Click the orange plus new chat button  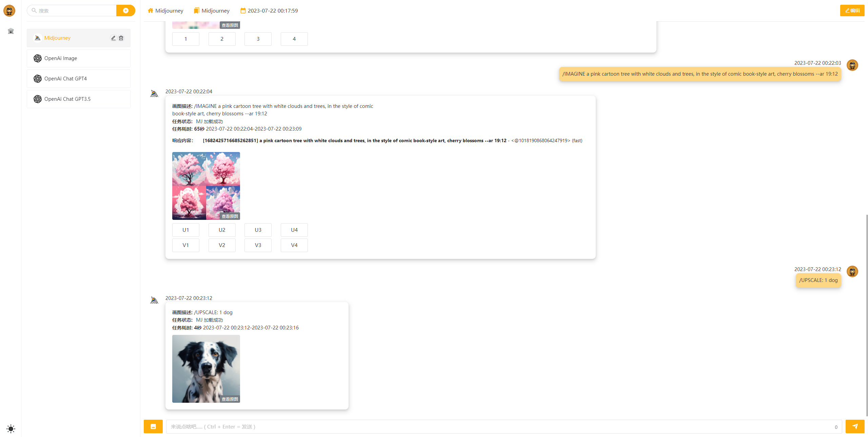click(x=125, y=11)
